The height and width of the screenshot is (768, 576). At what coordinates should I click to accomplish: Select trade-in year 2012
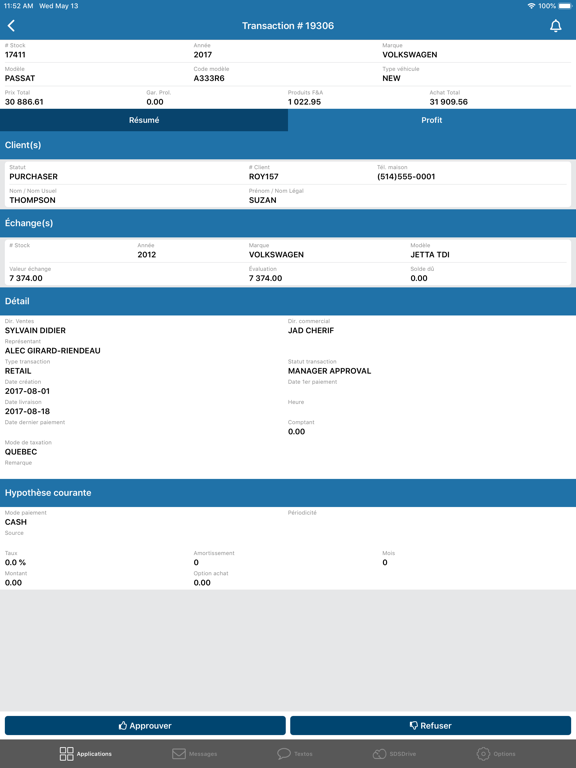coord(147,255)
